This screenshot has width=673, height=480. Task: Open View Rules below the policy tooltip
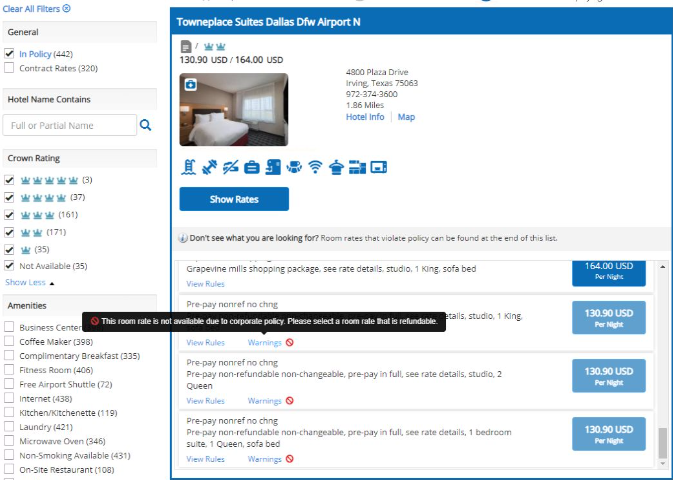(x=205, y=343)
